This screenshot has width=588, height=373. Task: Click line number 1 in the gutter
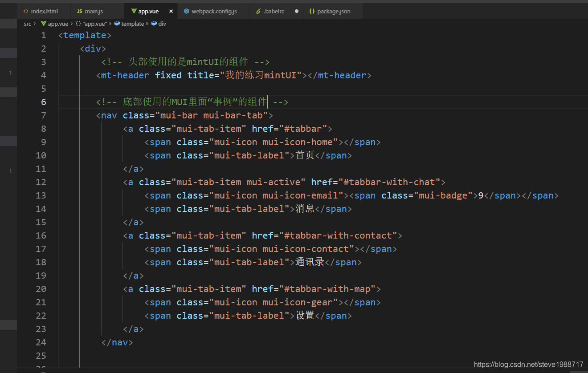pyautogui.click(x=43, y=35)
